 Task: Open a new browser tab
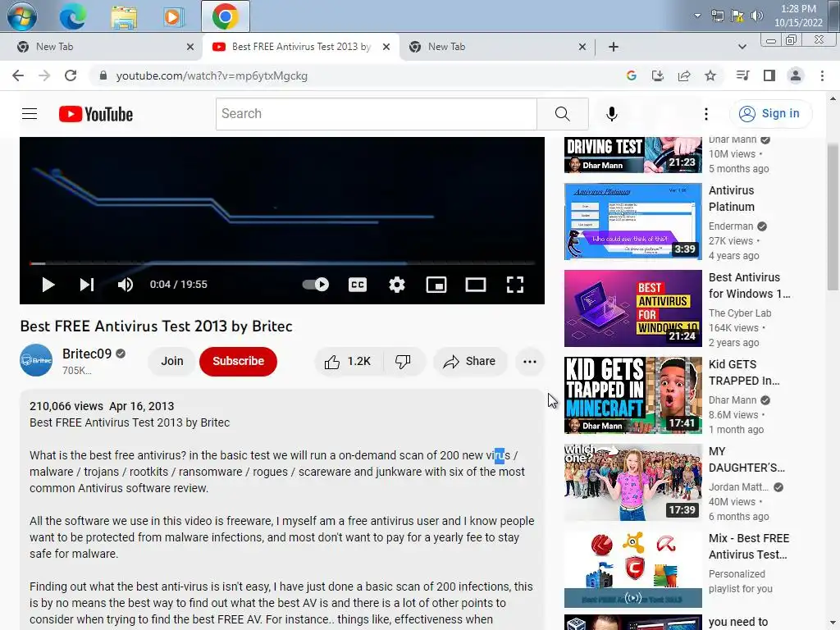tap(614, 47)
